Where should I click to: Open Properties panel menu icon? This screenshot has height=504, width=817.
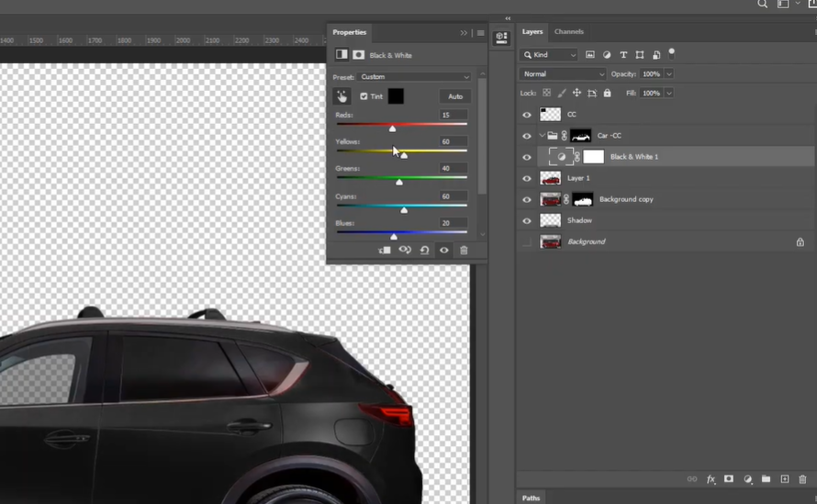(x=480, y=33)
